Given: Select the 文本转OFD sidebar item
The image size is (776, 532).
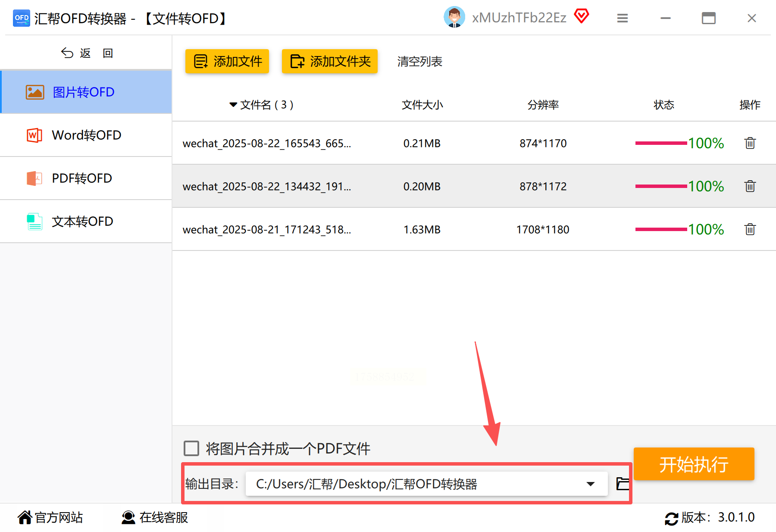Looking at the screenshot, I should pos(86,221).
